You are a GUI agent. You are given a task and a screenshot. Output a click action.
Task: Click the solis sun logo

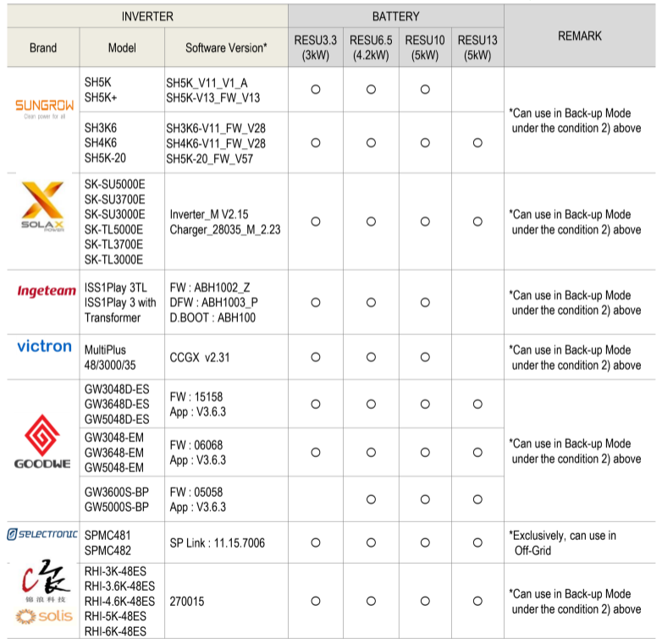click(44, 616)
